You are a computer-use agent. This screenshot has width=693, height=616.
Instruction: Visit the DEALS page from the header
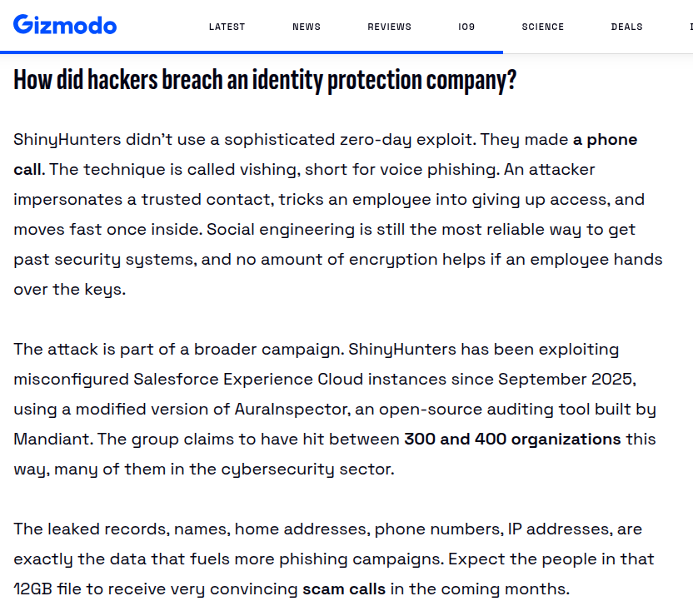pos(626,27)
